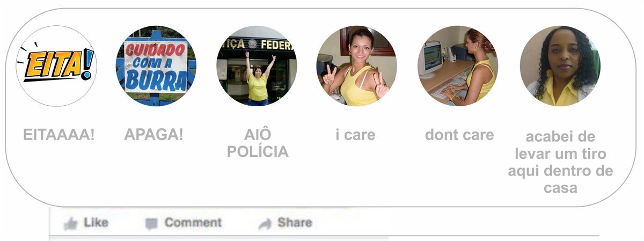Choose the Cuidado com a Burra sign reaction
The image size is (644, 241).
[156, 66]
